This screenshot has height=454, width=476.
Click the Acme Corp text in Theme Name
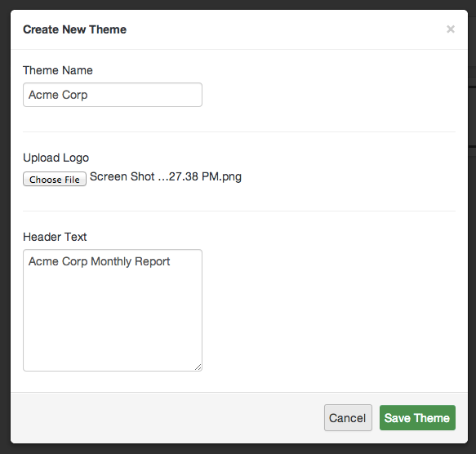pos(58,95)
